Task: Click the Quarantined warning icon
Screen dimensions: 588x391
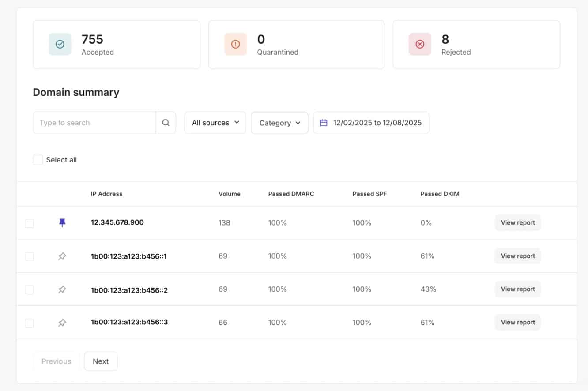Action: click(235, 44)
